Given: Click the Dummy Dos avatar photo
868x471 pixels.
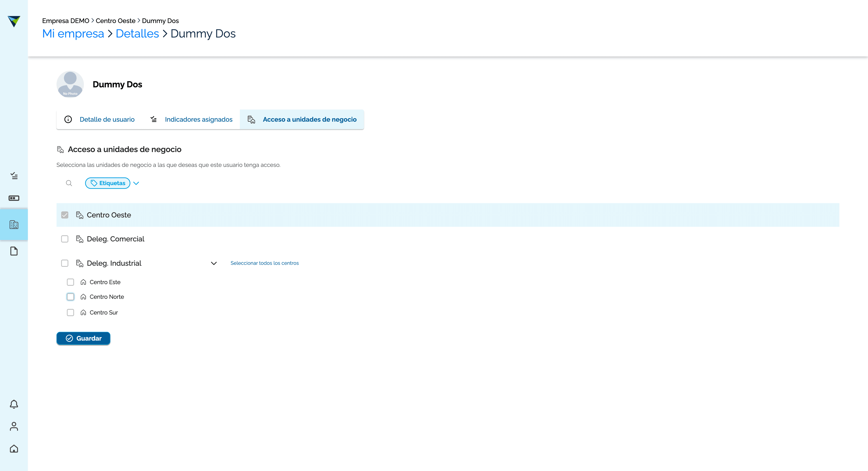Looking at the screenshot, I should (70, 84).
